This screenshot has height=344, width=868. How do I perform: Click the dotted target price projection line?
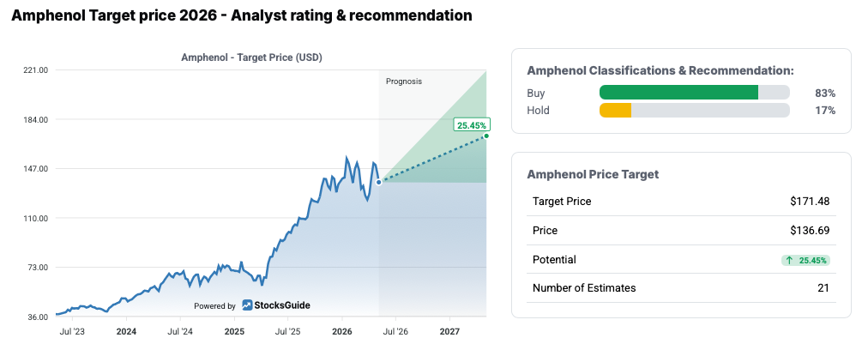coord(432,159)
